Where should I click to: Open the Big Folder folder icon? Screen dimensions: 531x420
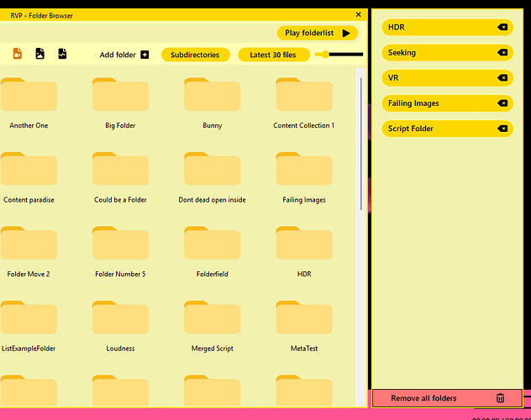coord(120,94)
